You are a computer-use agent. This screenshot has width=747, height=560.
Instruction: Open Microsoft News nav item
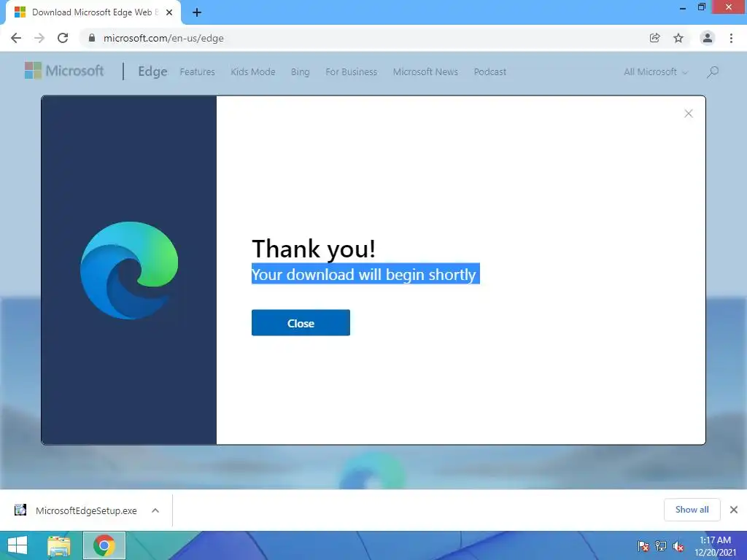425,72
